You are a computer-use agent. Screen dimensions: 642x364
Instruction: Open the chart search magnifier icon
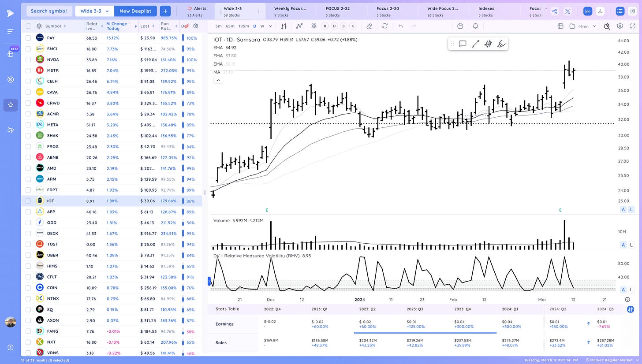607,26
